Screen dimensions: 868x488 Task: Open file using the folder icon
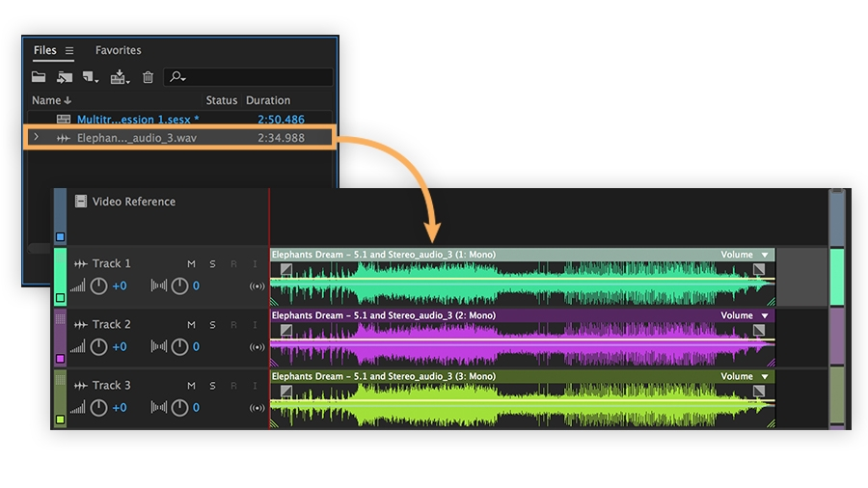coord(39,77)
